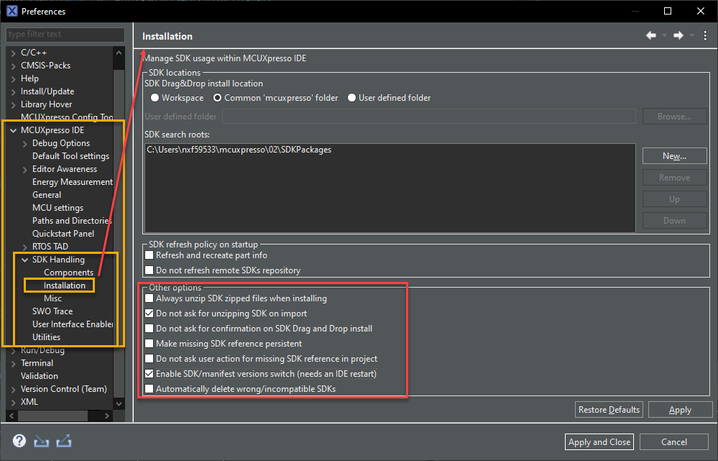This screenshot has width=718, height=461.
Task: Check Automatically delete wrong/incompatible SDKs
Action: (150, 388)
